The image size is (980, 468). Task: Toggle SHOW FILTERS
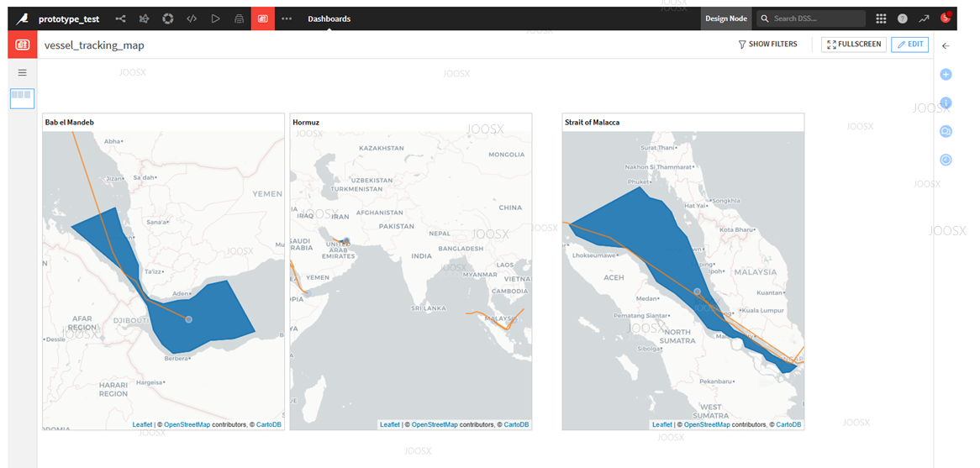coord(768,45)
